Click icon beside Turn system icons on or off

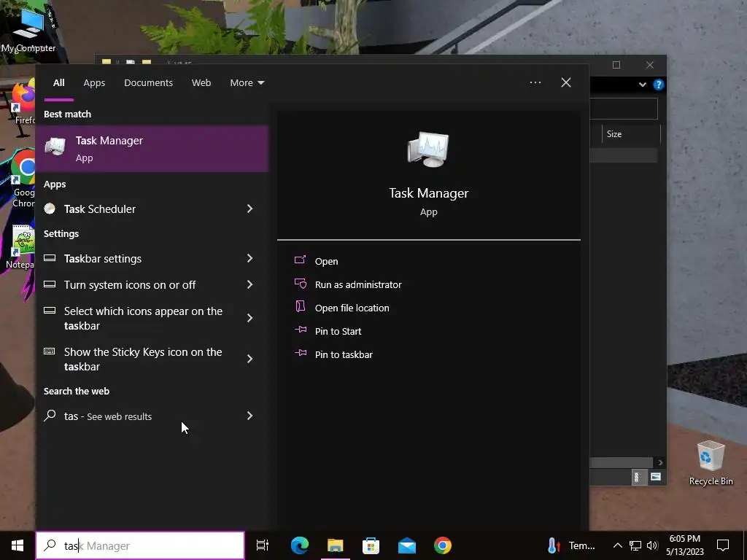(x=50, y=284)
